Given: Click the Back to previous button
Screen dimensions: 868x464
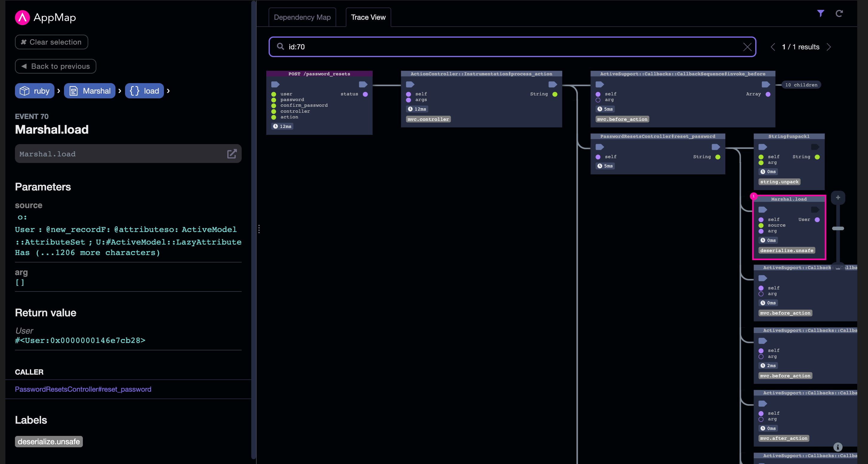Looking at the screenshot, I should pyautogui.click(x=55, y=66).
